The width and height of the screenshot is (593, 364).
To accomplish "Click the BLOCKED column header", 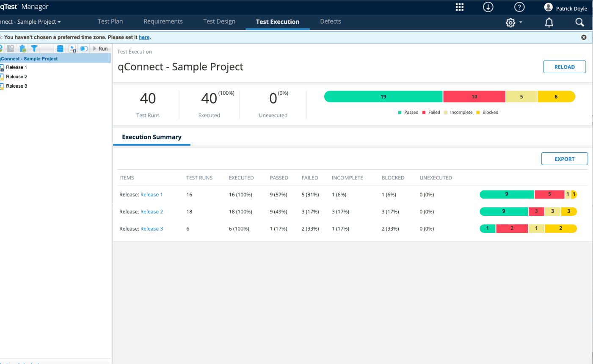I will point(393,178).
